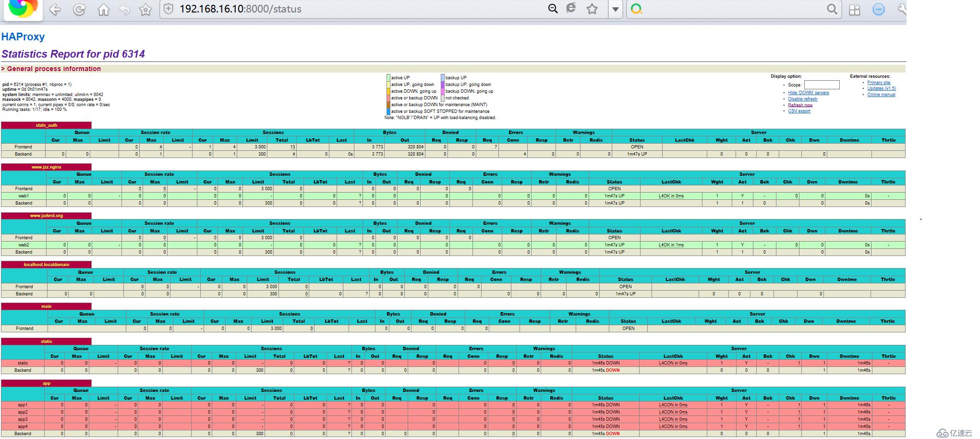The height and width of the screenshot is (439, 980).
Task: Click the green search engine logo
Action: (636, 9)
